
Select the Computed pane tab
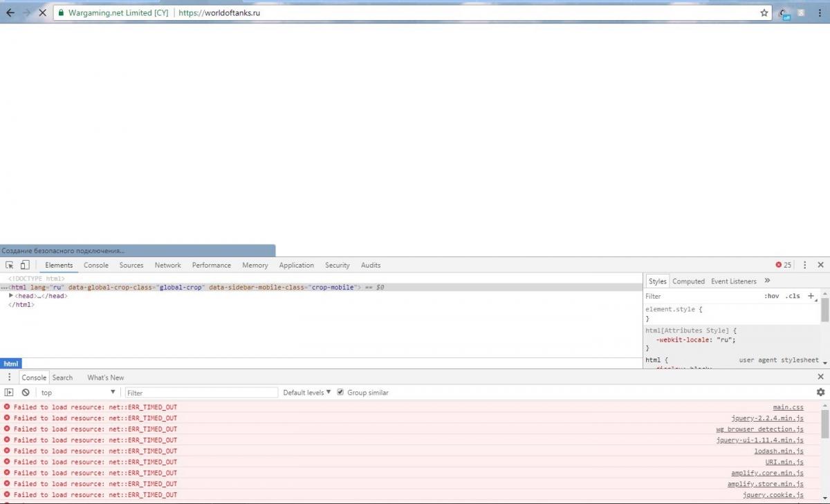[688, 281]
